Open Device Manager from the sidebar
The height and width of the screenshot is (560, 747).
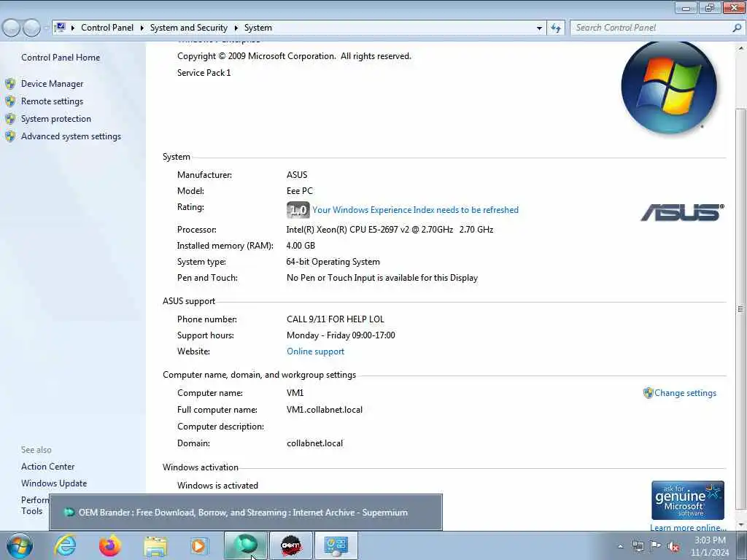tap(52, 84)
